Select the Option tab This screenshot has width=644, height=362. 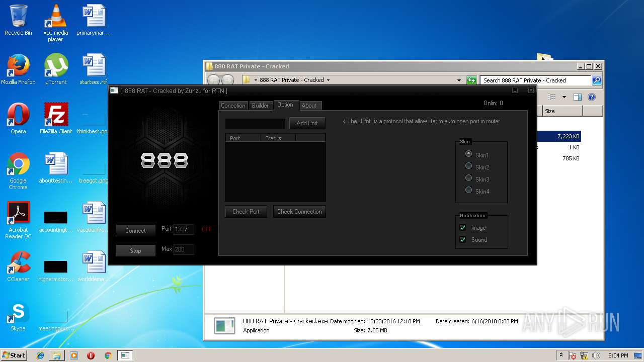tap(285, 105)
